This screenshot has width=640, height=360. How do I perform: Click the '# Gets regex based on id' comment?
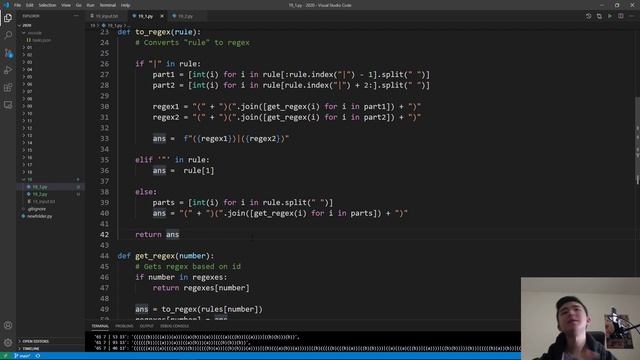pos(188,267)
